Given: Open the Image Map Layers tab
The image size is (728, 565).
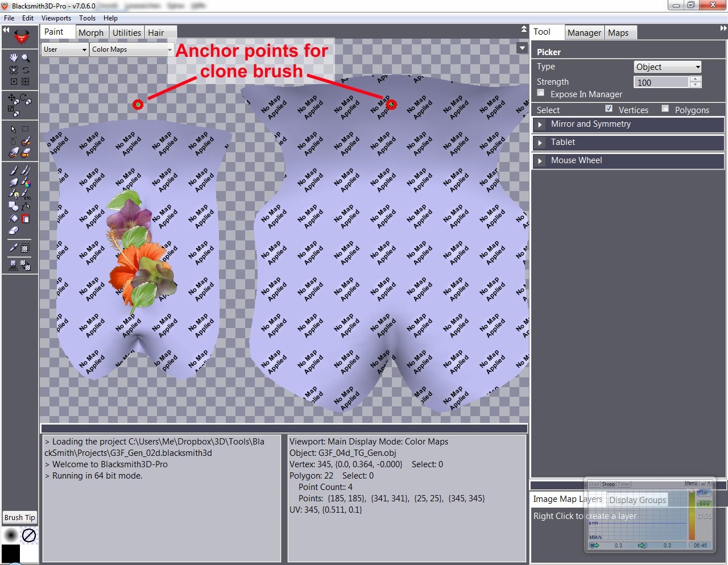Looking at the screenshot, I should point(568,499).
